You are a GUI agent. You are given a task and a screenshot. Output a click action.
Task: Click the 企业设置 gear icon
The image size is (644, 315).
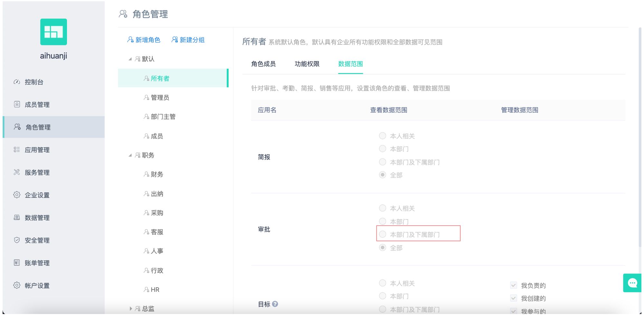click(17, 195)
